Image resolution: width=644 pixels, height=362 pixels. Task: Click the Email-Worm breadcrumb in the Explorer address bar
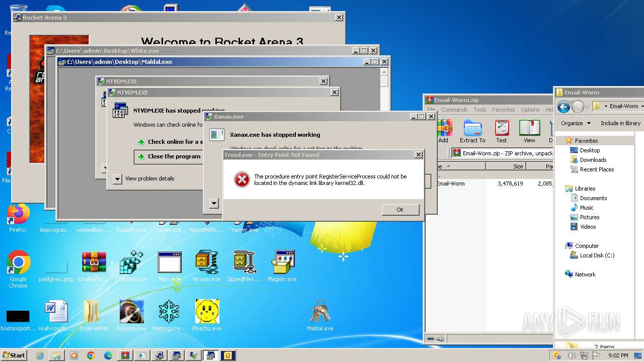[x=624, y=106]
